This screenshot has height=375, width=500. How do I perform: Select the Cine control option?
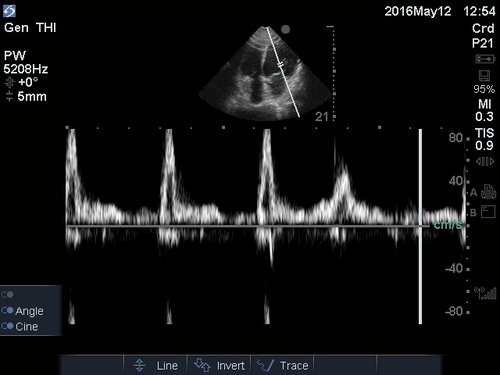click(20, 326)
